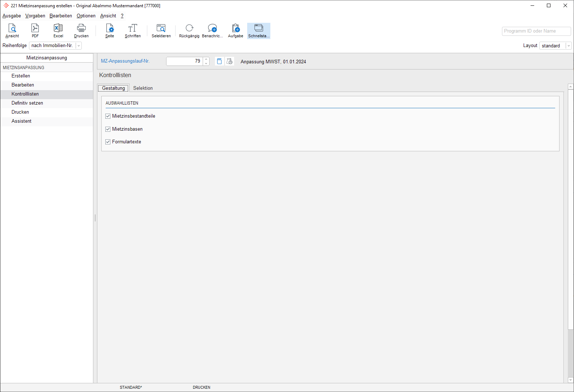
Task: Click the vertical scrollbar down arrow
Action: pos(571,380)
